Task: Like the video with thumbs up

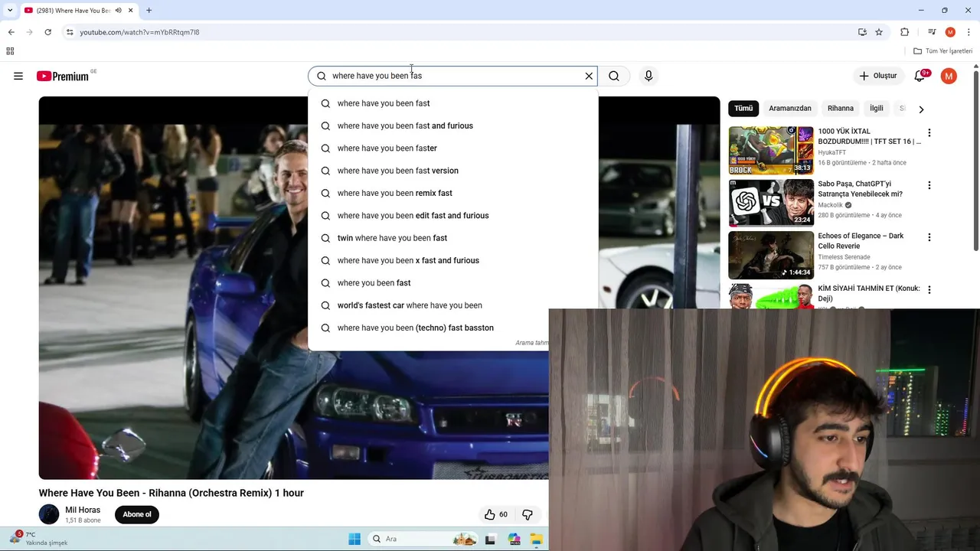Action: tap(496, 514)
